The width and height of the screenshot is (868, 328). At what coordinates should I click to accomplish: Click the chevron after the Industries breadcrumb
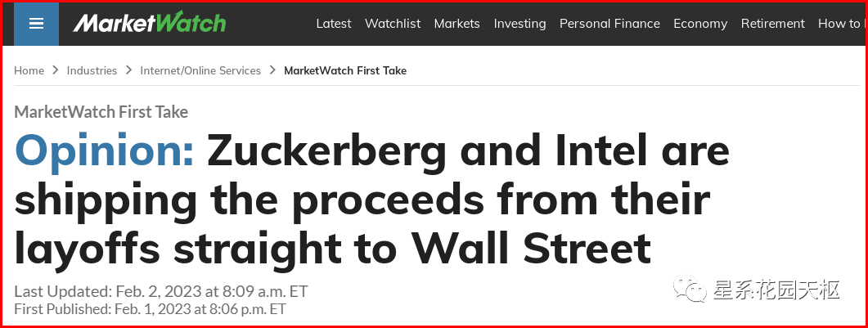[128, 70]
